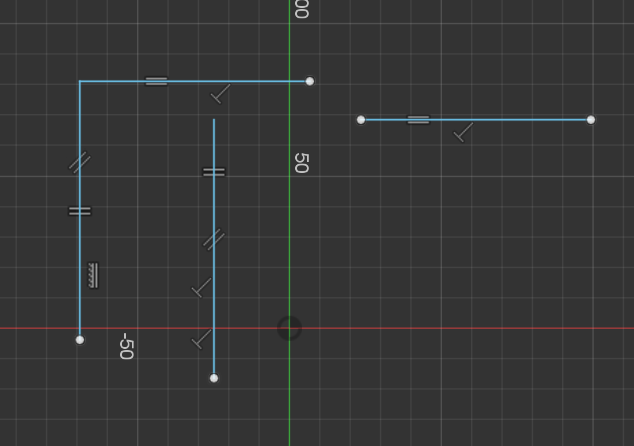The width and height of the screenshot is (634, 446).
Task: Click perpendicular constraint icon below top horizontal line
Action: point(221,94)
